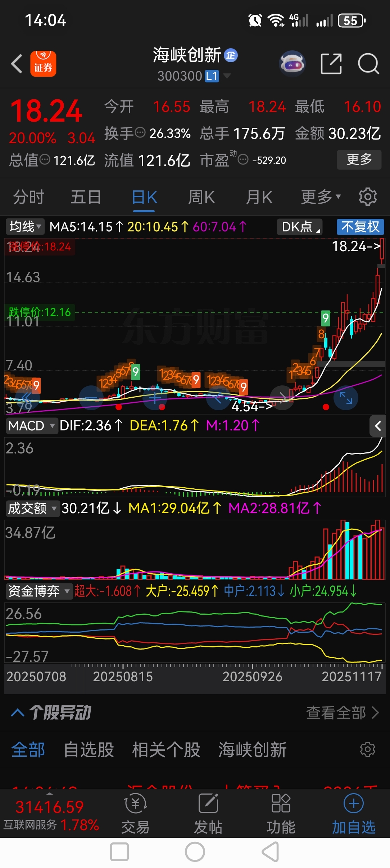This screenshot has width=390, height=868.
Task: Open search with magnifier icon
Action: coord(368,64)
